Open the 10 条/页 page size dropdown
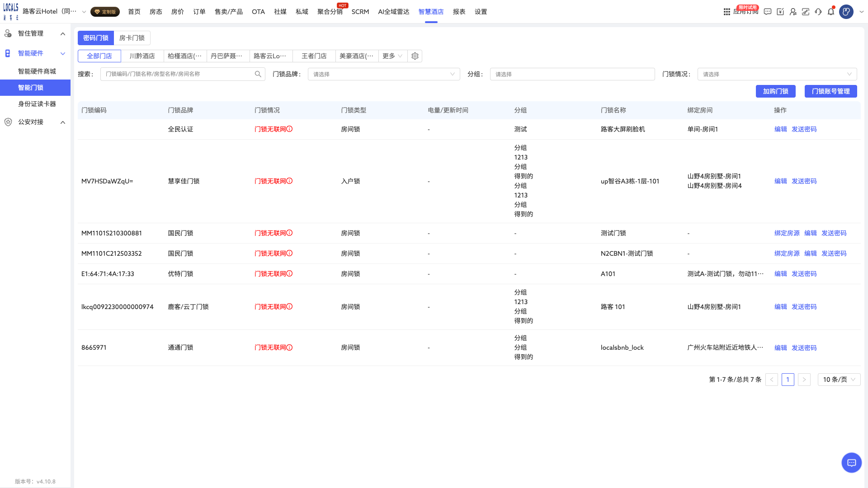 coord(839,380)
